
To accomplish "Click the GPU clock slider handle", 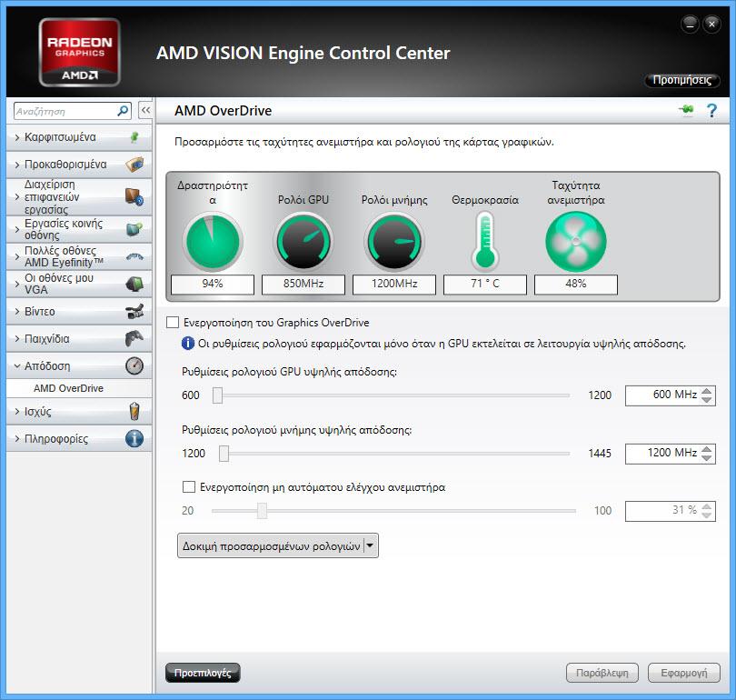I will (217, 395).
